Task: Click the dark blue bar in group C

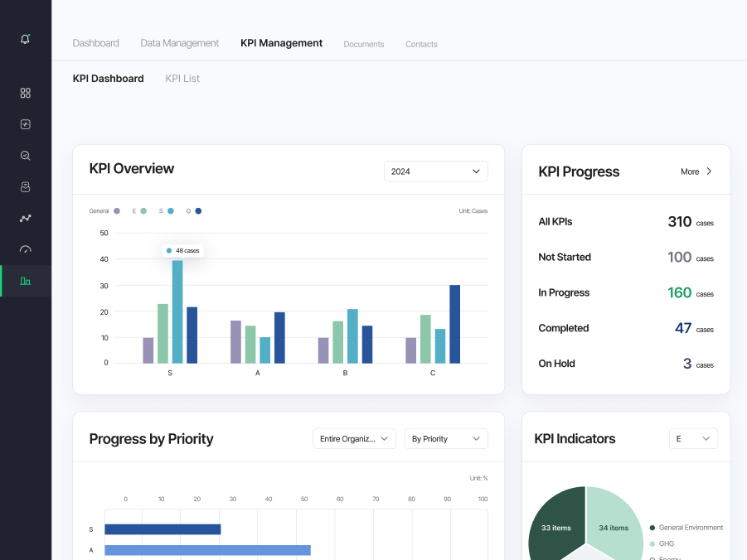Action: pyautogui.click(x=455, y=324)
